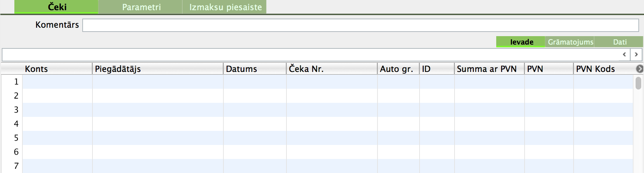This screenshot has height=173, width=644.
Task: Select row number 5 in table
Action: (x=16, y=138)
